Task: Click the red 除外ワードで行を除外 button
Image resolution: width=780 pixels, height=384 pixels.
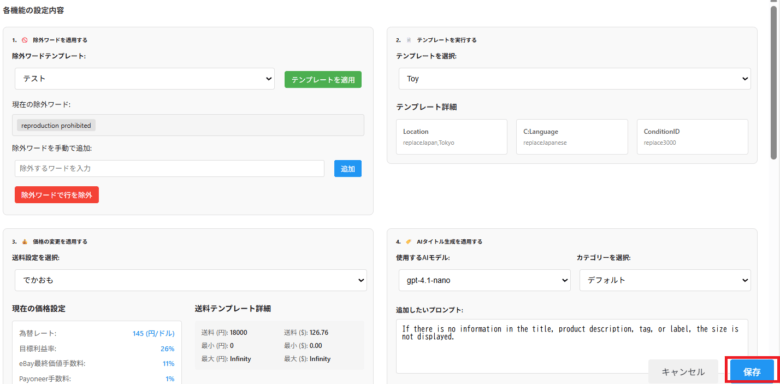Action: point(57,195)
